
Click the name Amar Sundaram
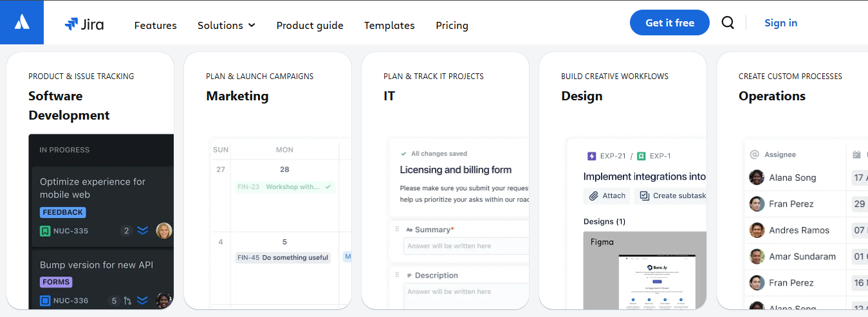[802, 257]
